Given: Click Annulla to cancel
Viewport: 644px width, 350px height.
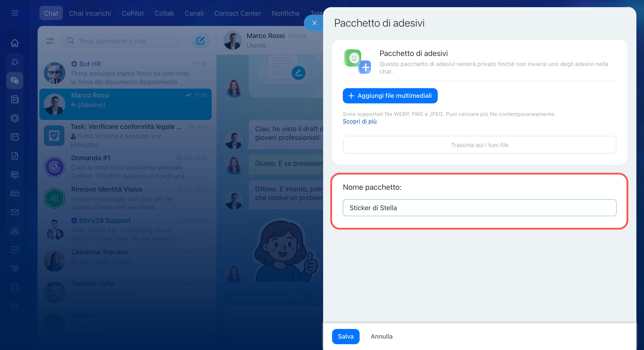Looking at the screenshot, I should [x=381, y=336].
